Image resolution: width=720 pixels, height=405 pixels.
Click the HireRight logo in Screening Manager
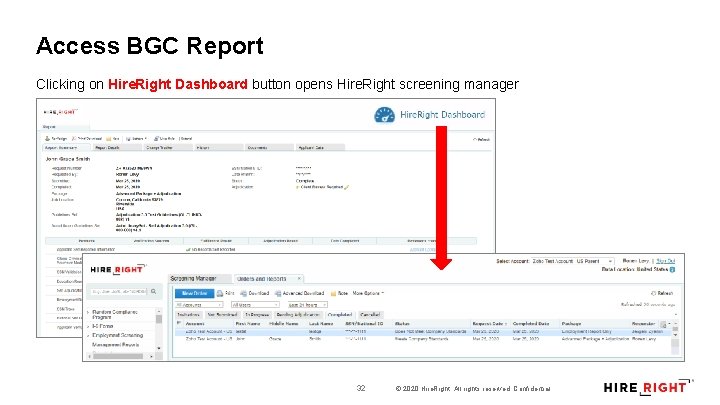(x=118, y=269)
